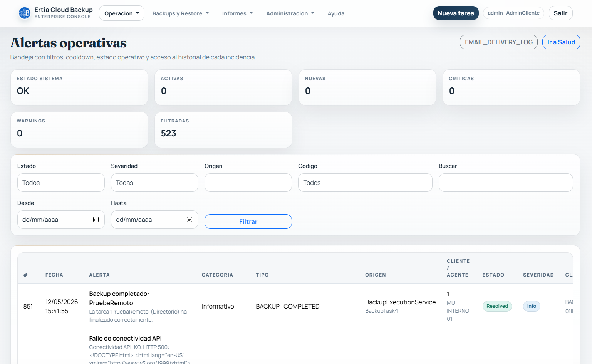Open the Operacion dropdown menu
The image size is (592, 364).
(x=122, y=13)
